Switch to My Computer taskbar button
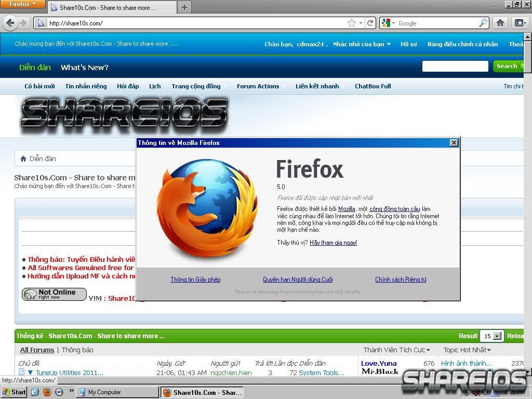The image size is (532, 399). pos(117,392)
